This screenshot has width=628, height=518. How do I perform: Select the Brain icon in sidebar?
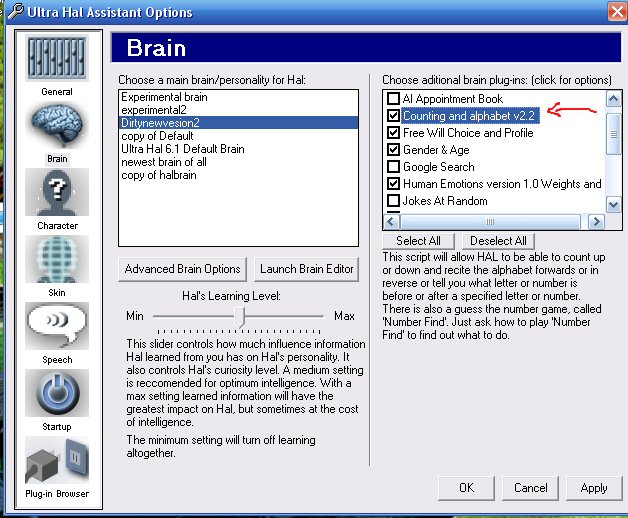coord(57,125)
